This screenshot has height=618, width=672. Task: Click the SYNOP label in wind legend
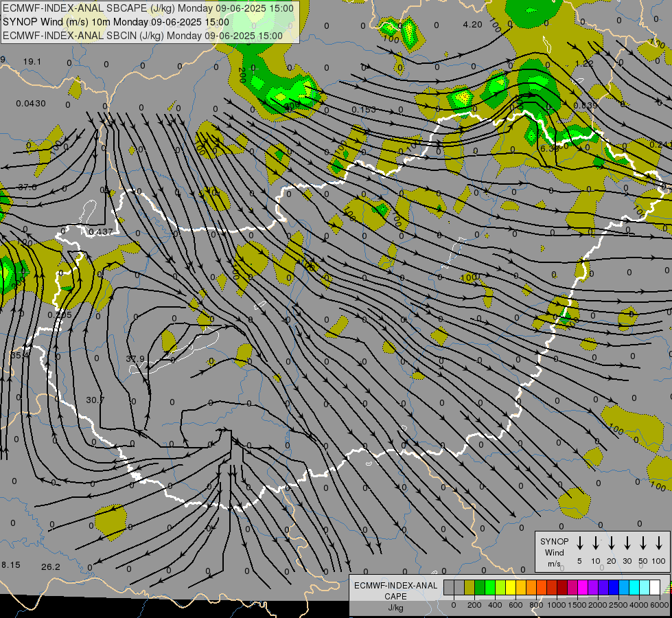click(554, 542)
